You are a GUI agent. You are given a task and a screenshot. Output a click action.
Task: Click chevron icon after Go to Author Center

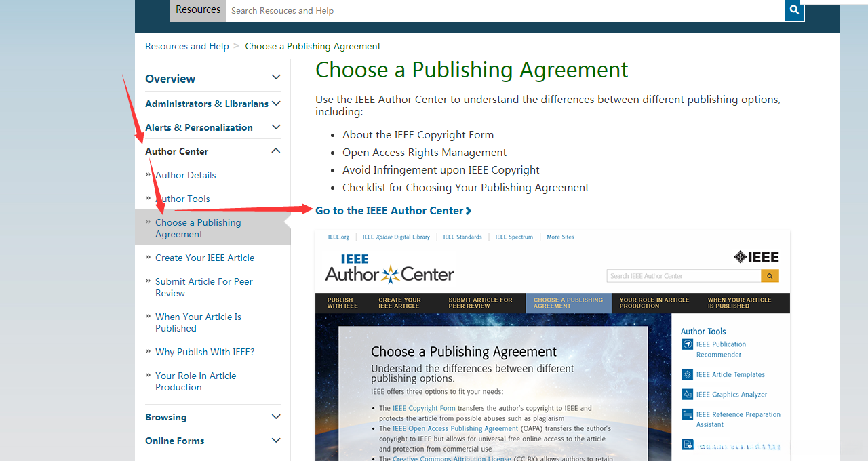469,211
